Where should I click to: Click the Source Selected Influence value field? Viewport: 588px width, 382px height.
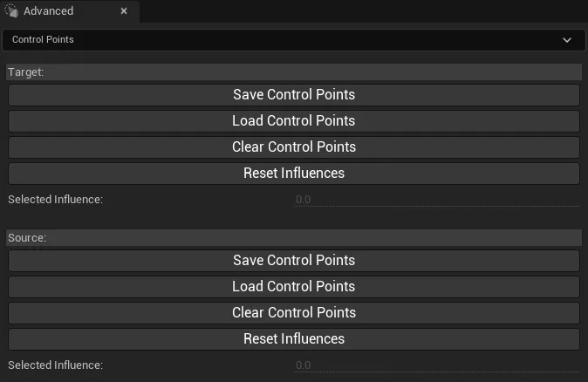coord(436,365)
